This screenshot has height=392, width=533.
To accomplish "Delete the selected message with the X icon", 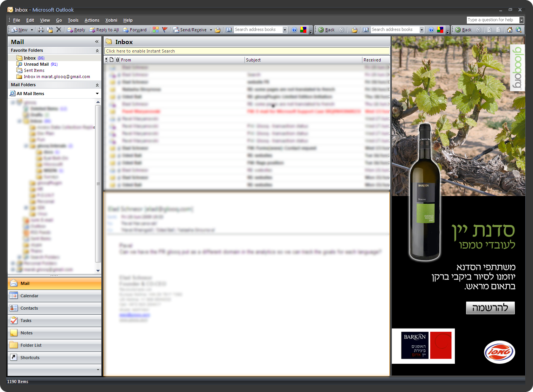I will (59, 30).
